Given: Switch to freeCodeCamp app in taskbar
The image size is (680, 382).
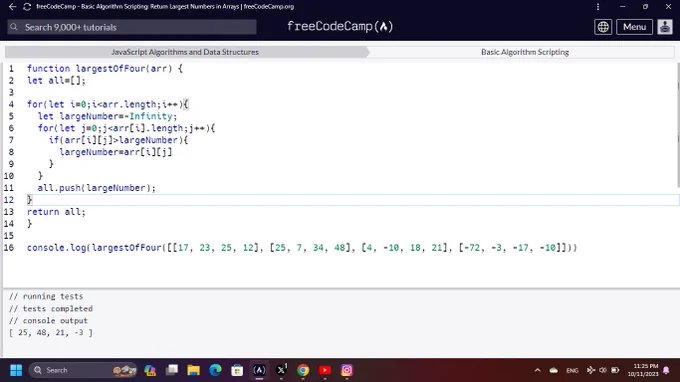Looking at the screenshot, I should (259, 370).
